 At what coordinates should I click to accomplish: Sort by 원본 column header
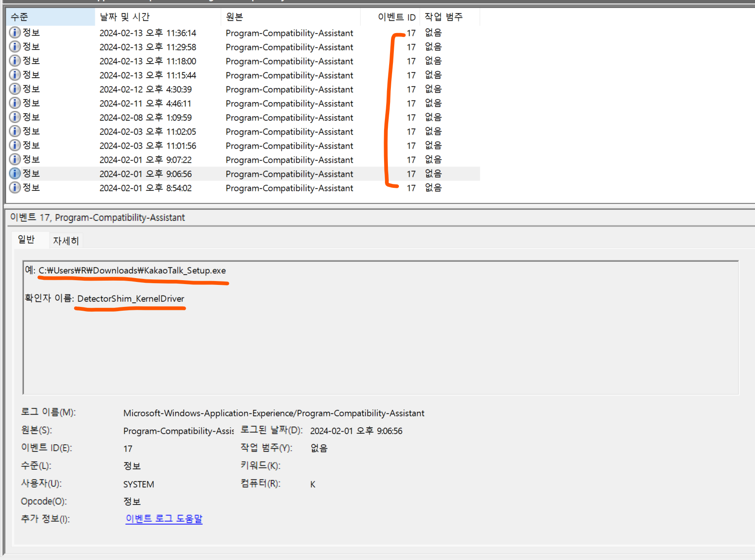291,17
